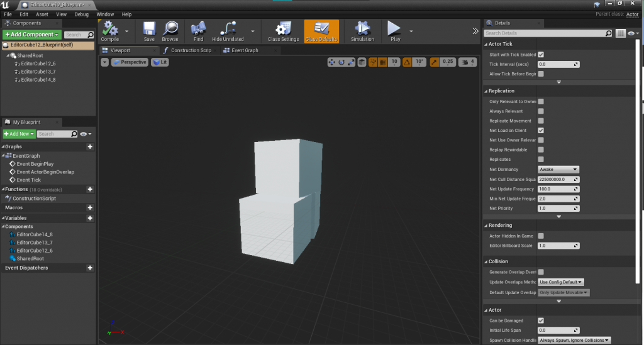Edit Net Update Frequency field
644x345 pixels.
pyautogui.click(x=558, y=189)
